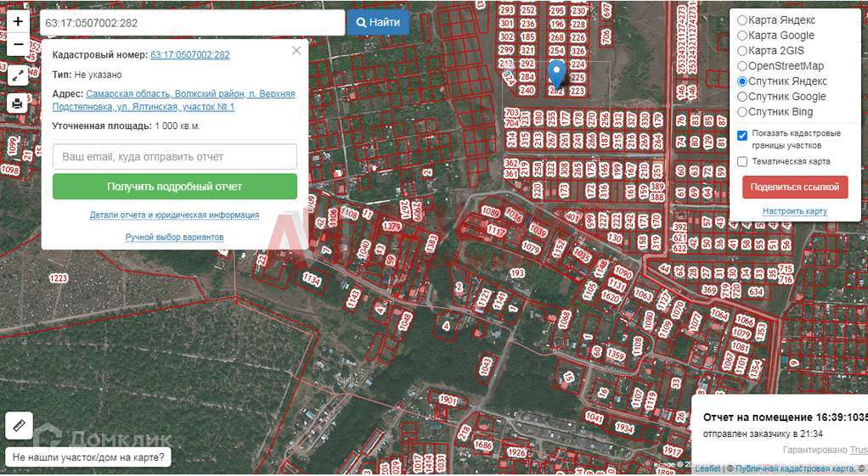The width and height of the screenshot is (868, 476).
Task: Click parcel label 1926 on map
Action: coord(517,453)
